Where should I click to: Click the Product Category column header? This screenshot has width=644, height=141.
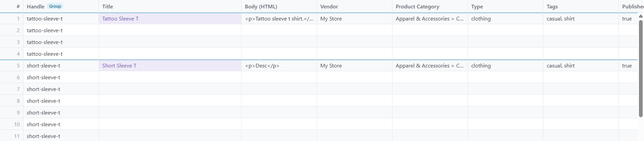coord(430,6)
